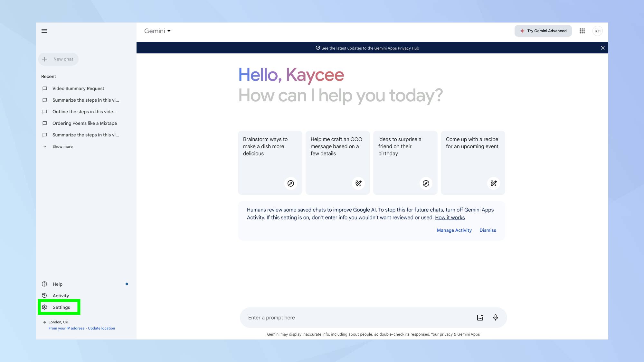644x362 pixels.
Task: Click the hamburger menu icon
Action: 44,31
